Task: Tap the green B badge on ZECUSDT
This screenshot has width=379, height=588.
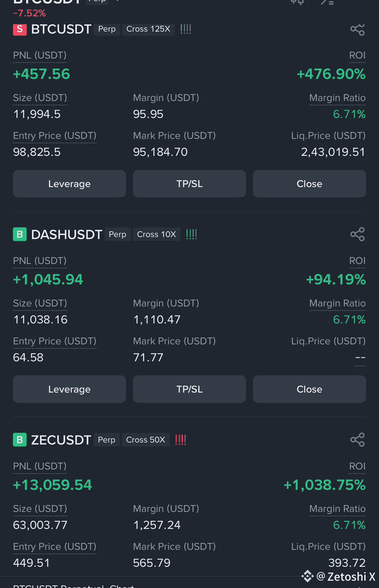Action: (x=19, y=440)
